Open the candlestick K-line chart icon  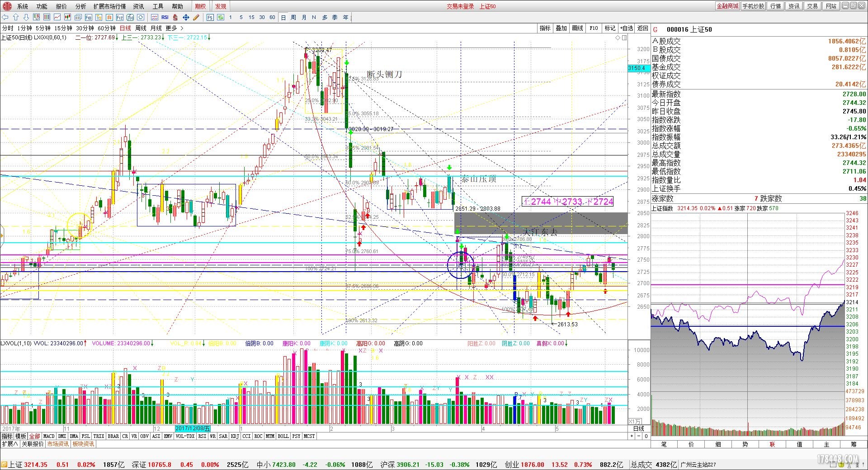[x=68, y=17]
